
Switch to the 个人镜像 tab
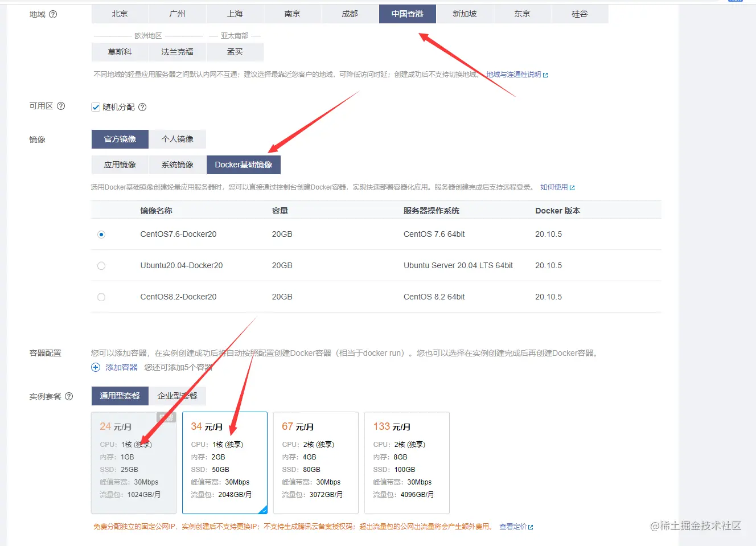click(x=178, y=139)
